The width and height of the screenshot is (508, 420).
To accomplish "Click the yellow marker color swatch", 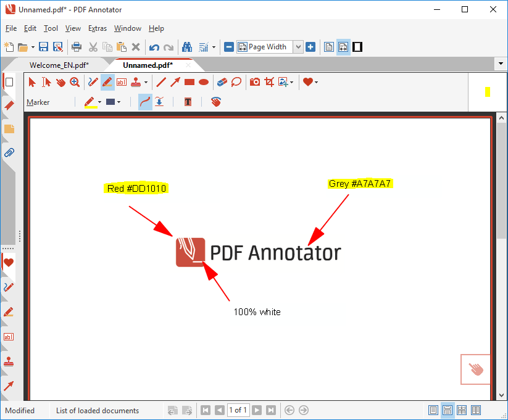I will [x=488, y=92].
